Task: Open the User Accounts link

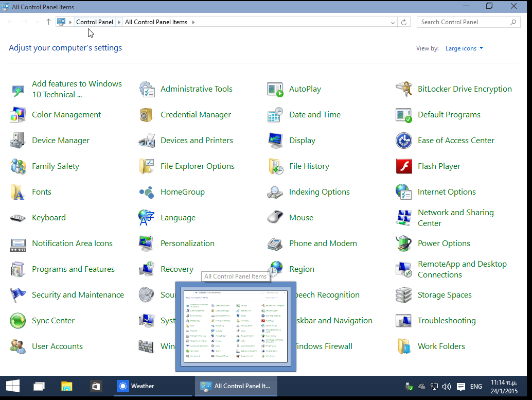Action: click(x=57, y=346)
